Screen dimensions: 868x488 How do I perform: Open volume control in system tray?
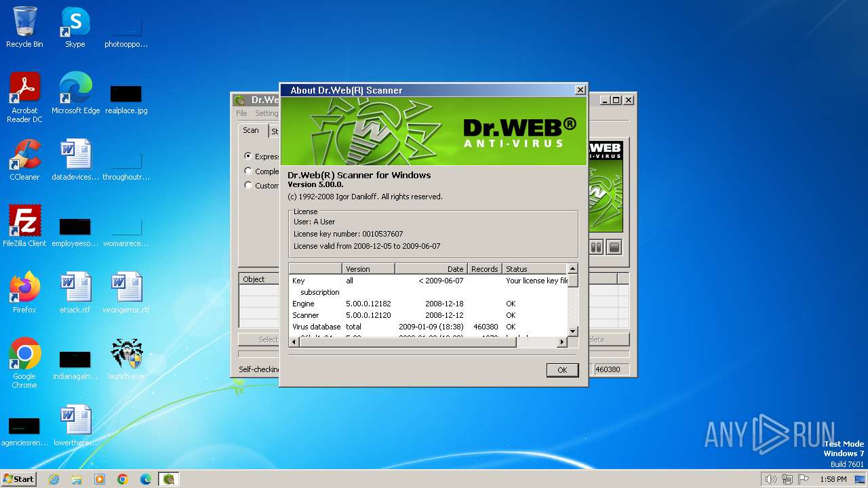coord(770,479)
